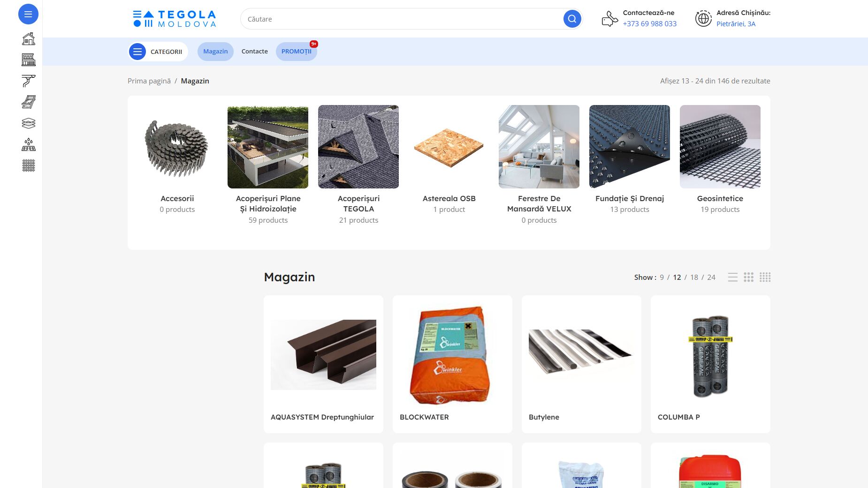Show 24 products per page
The height and width of the screenshot is (488, 868).
point(711,277)
